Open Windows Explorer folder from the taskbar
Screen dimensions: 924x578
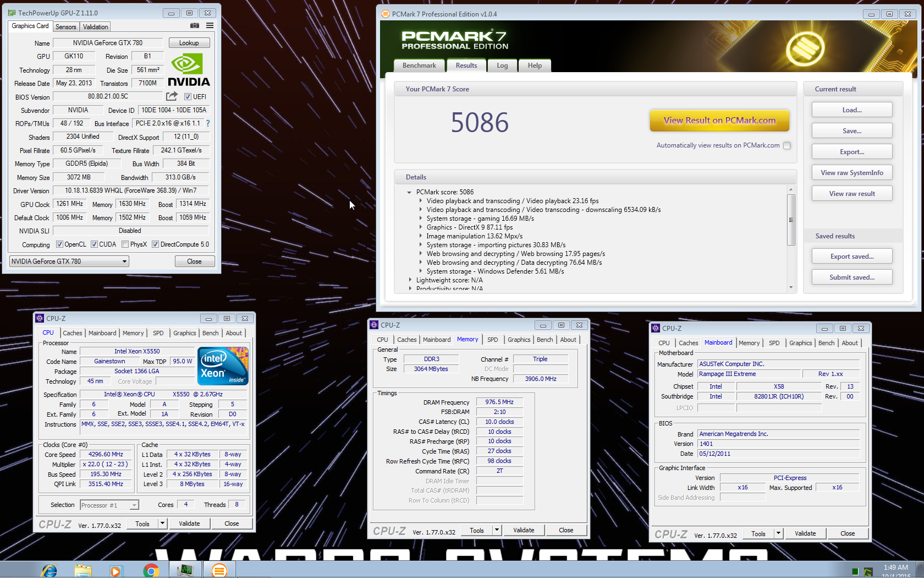83,570
